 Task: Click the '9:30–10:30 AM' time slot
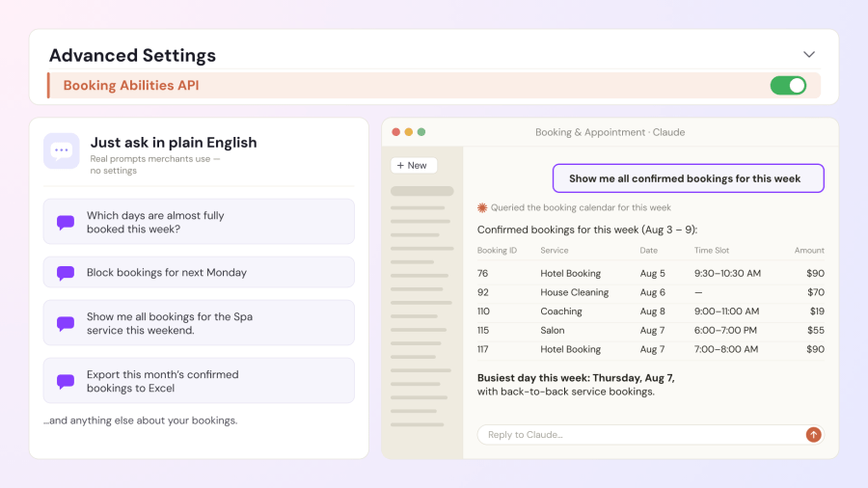tap(727, 273)
